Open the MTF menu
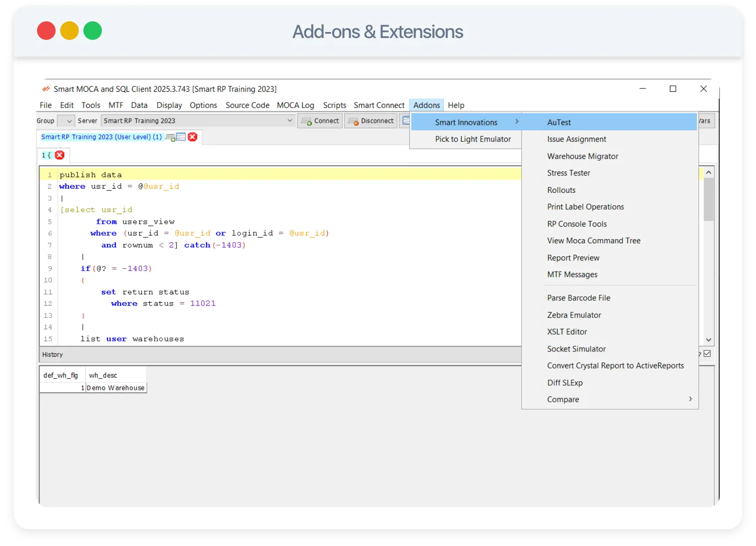 pyautogui.click(x=116, y=105)
